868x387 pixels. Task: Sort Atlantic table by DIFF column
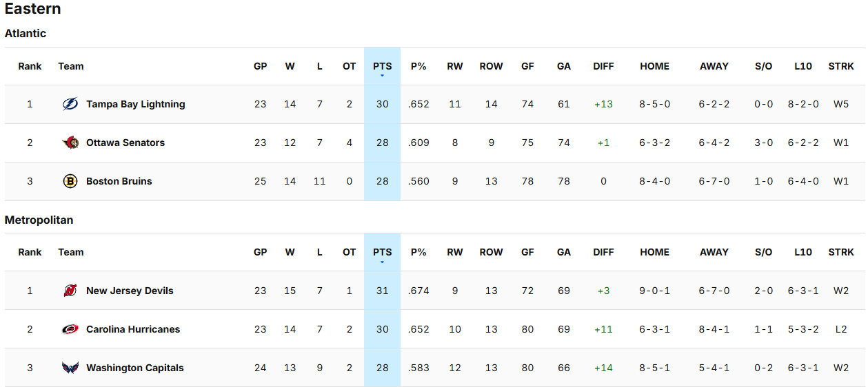point(603,67)
